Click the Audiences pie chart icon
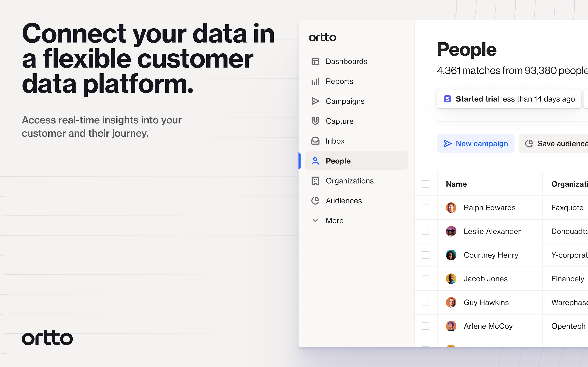 (x=315, y=201)
